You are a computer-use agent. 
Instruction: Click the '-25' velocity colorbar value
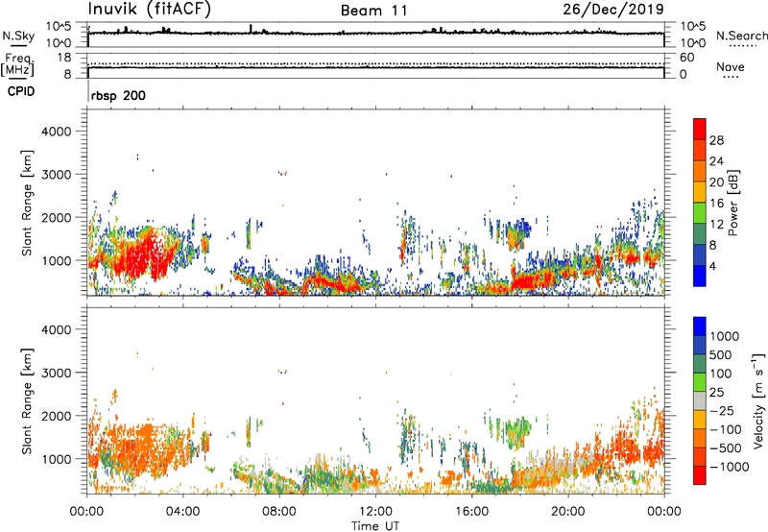pos(723,411)
